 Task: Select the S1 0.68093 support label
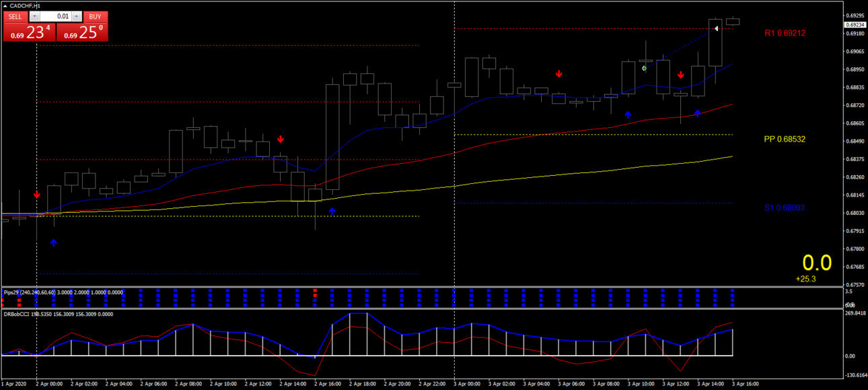tap(785, 208)
